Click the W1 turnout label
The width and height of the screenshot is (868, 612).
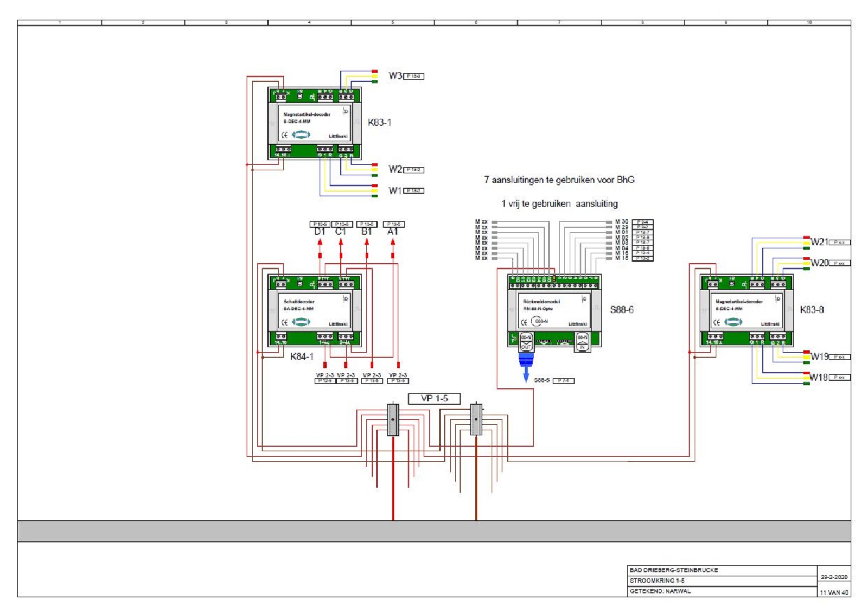(395, 191)
